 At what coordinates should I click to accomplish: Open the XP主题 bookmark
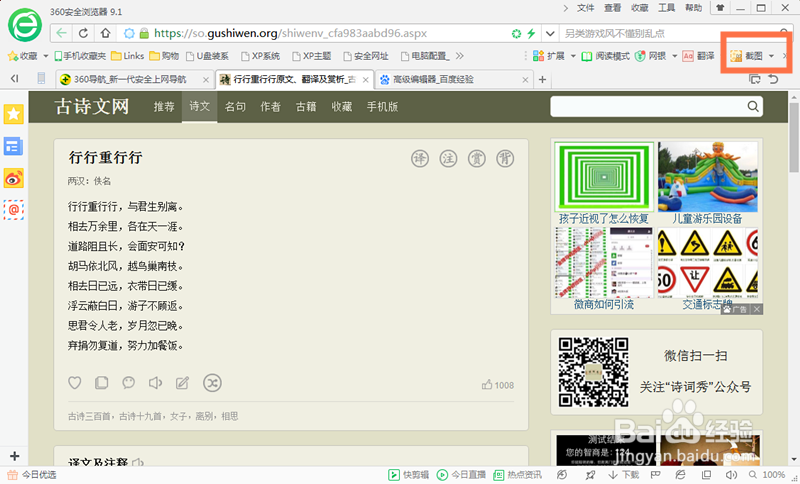click(311, 56)
